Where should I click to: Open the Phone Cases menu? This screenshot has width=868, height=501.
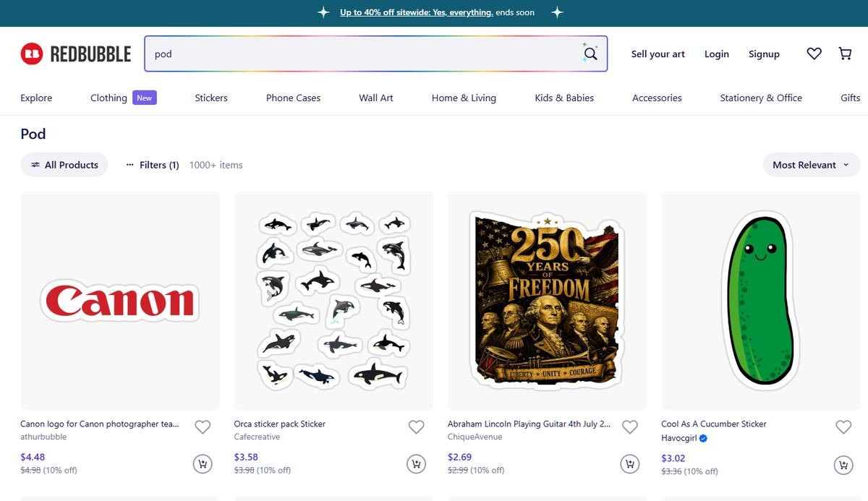[293, 98]
